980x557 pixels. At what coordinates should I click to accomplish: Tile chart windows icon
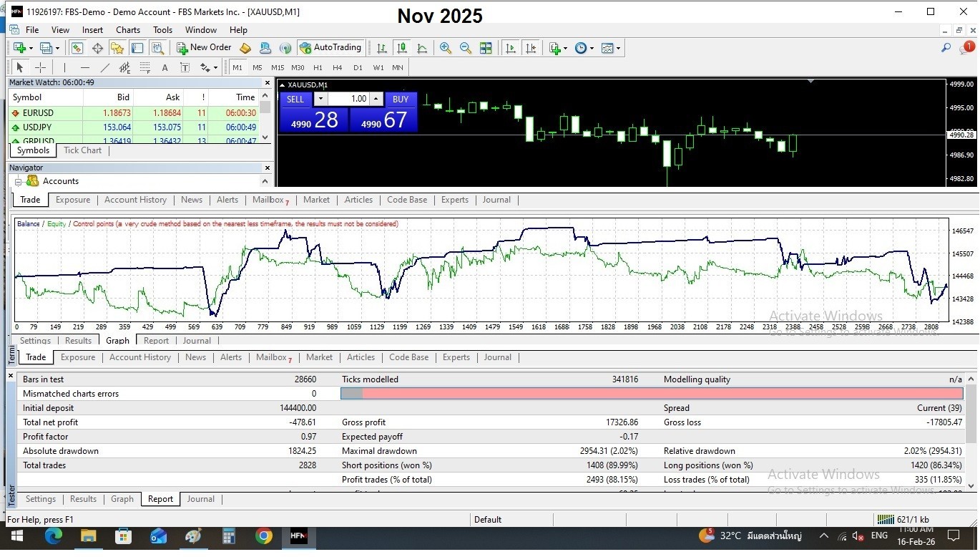[486, 48]
